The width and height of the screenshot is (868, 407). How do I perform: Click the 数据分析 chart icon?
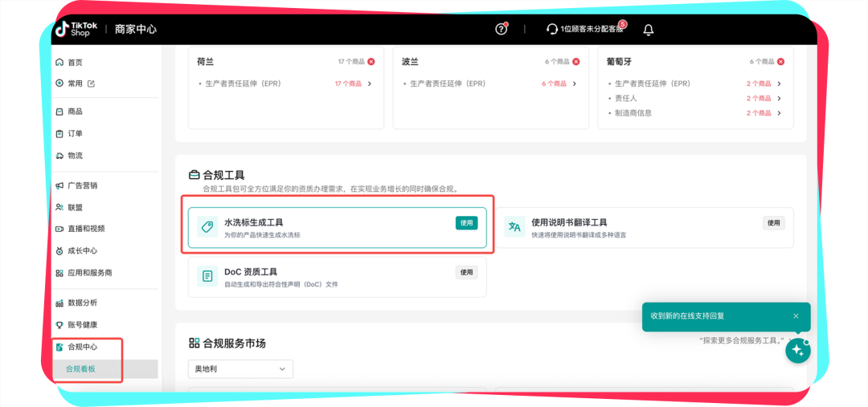coord(59,303)
